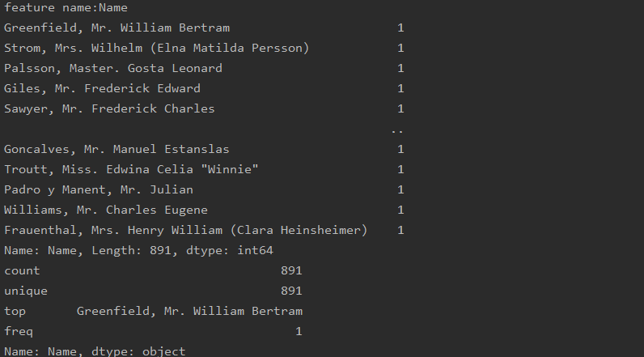Click the Padro y Manent, Mr. Julian line
The width and height of the screenshot is (644, 357).
click(x=99, y=189)
